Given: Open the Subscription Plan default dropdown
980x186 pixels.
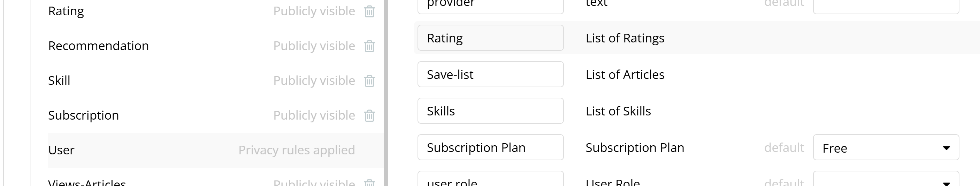Looking at the screenshot, I should pos(886,148).
